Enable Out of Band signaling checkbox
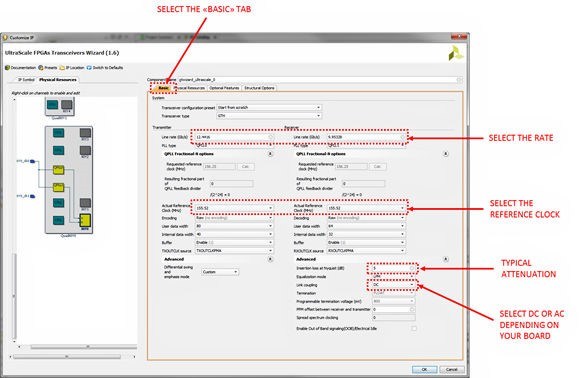Image resolution: width=586 pixels, height=378 pixels. (414, 328)
